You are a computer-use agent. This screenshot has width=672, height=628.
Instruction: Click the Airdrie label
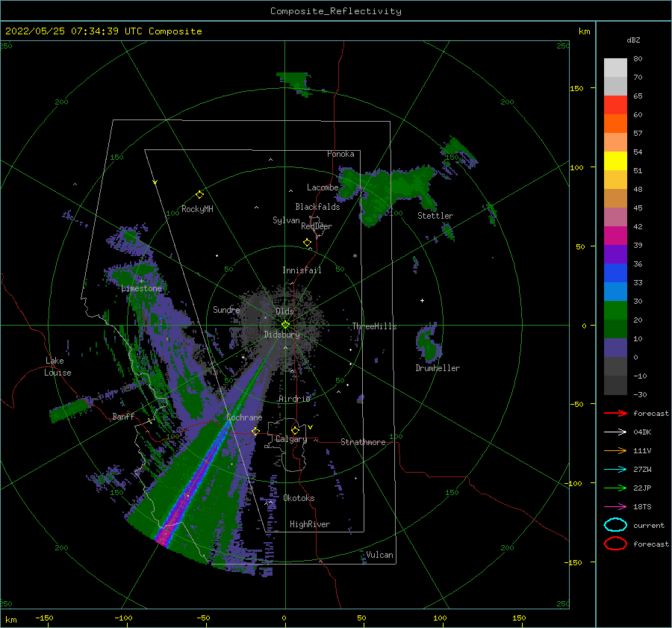pos(294,399)
